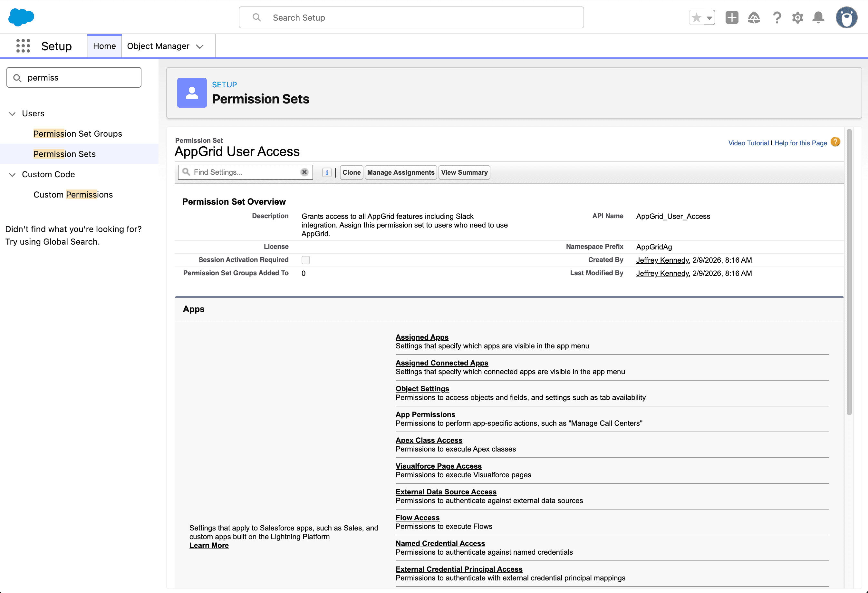
Task: Open the help question mark icon
Action: pyautogui.click(x=777, y=17)
